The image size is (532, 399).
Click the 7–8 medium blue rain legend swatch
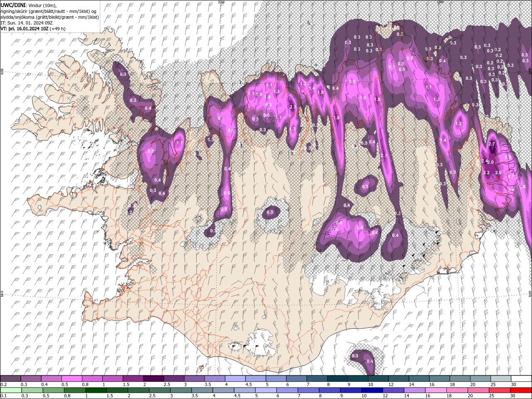pyautogui.click(x=308, y=390)
